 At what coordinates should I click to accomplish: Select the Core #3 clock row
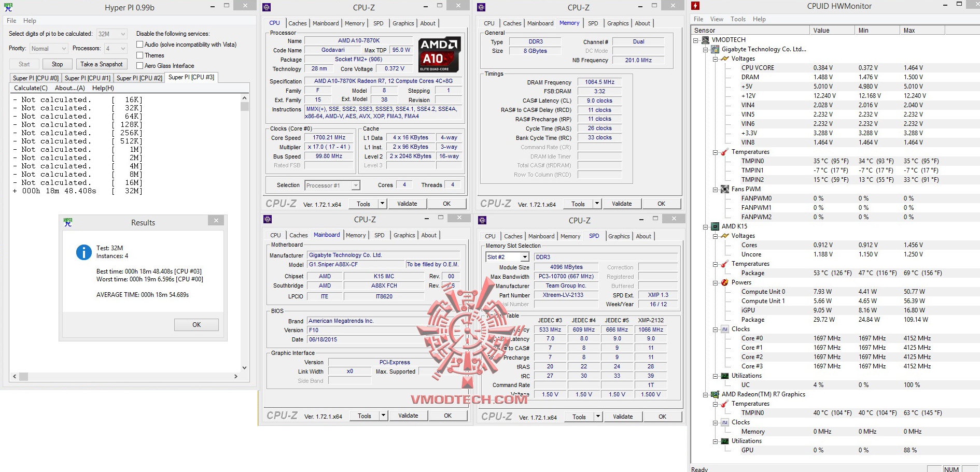pyautogui.click(x=836, y=366)
